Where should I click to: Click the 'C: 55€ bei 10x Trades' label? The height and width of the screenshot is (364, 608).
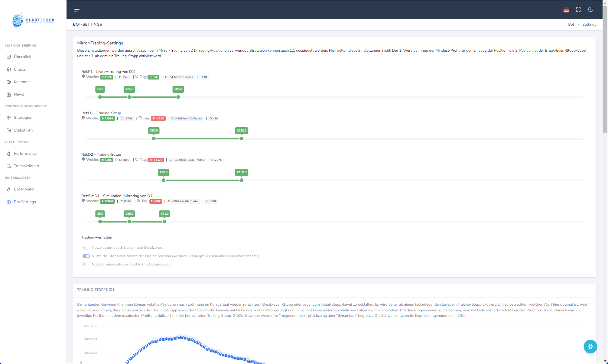(179, 77)
